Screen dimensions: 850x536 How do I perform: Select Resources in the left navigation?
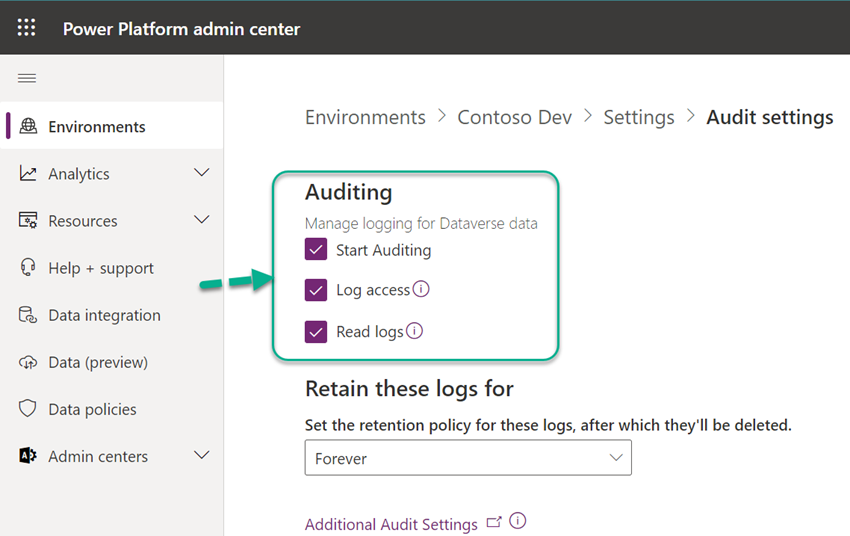pos(112,221)
